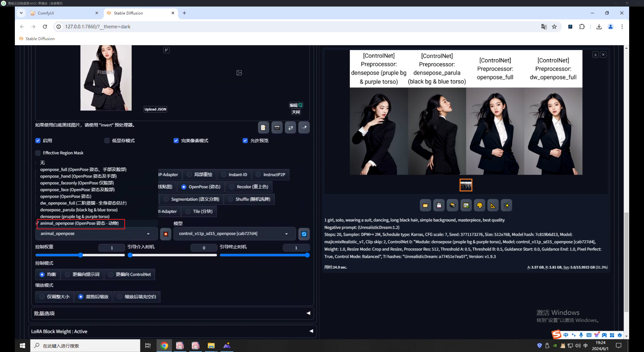Image resolution: width=644 pixels, height=352 pixels.
Task: Click the webcam camera icon button
Action: (277, 127)
